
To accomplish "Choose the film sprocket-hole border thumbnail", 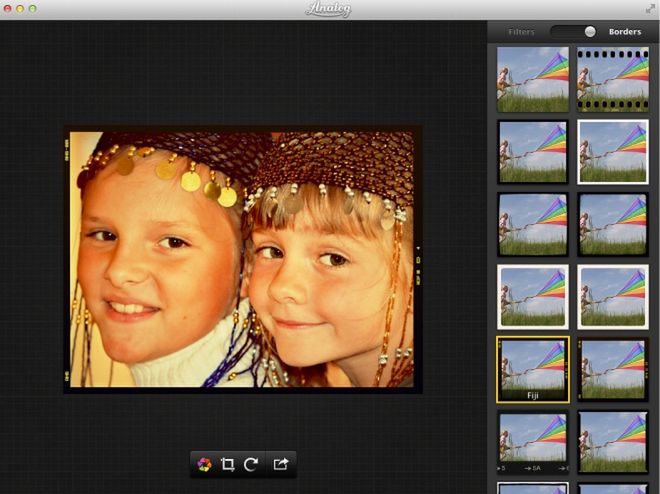I will [x=613, y=80].
